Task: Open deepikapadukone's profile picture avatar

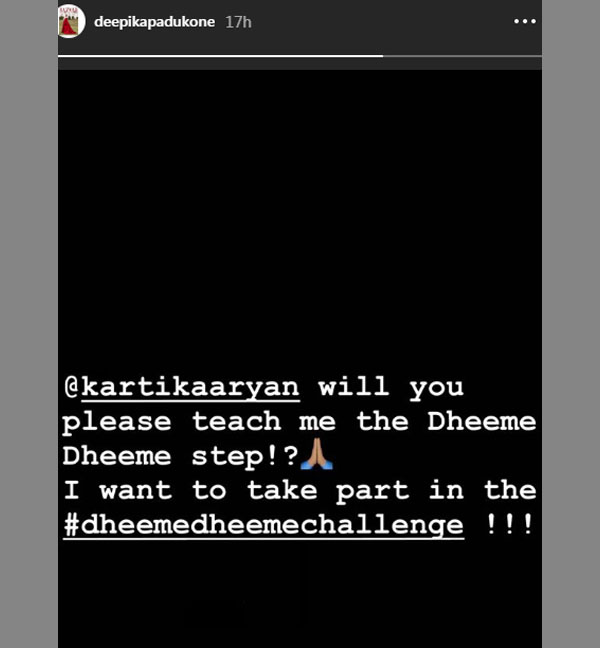Action: 71,21
